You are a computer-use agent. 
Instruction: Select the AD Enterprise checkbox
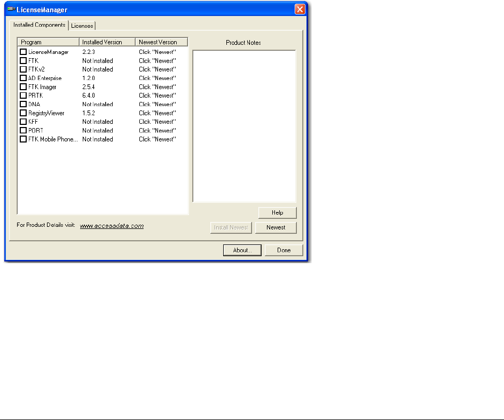pyautogui.click(x=23, y=78)
